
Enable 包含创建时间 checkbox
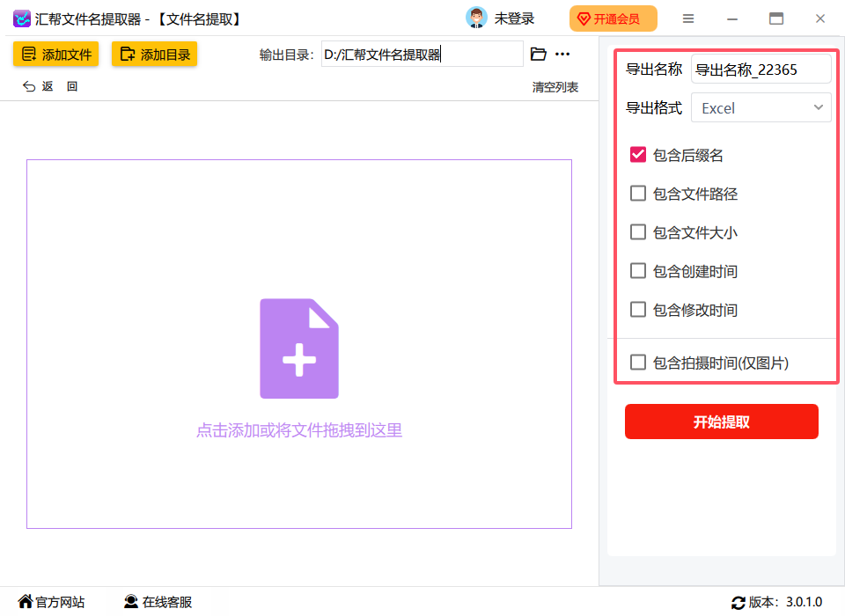(x=638, y=271)
